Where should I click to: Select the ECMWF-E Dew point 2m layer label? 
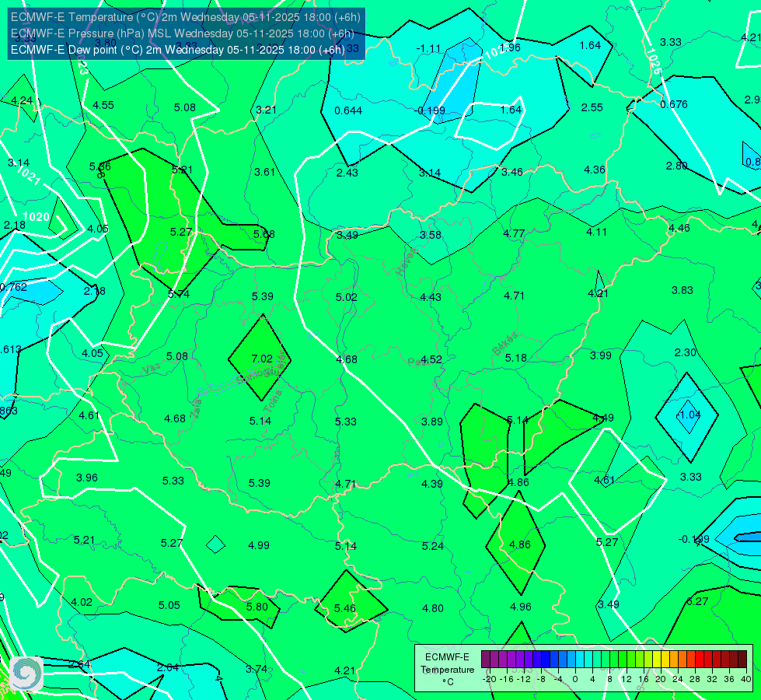(178, 50)
